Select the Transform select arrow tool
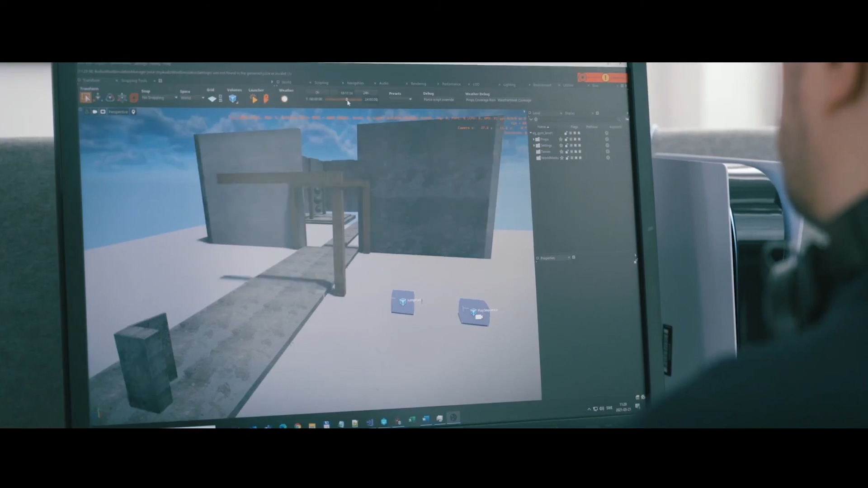The width and height of the screenshot is (868, 488). click(86, 98)
